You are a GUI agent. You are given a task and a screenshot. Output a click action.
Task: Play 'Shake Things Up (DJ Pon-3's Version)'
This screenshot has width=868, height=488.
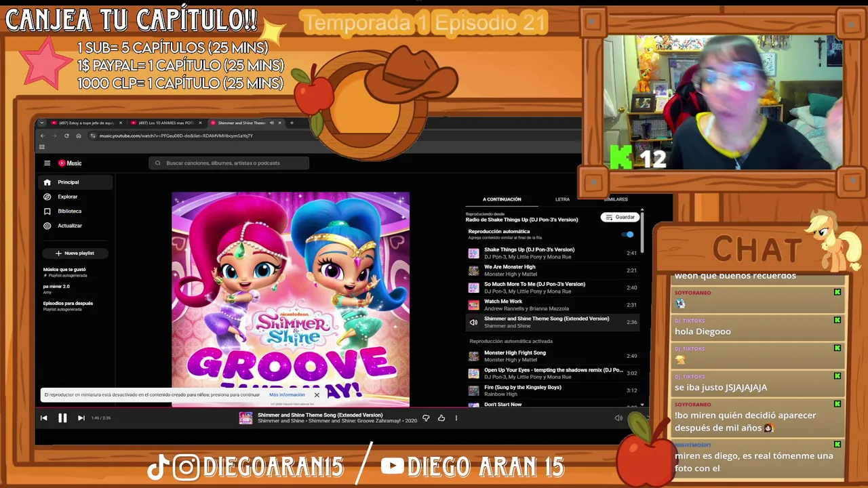coord(553,253)
